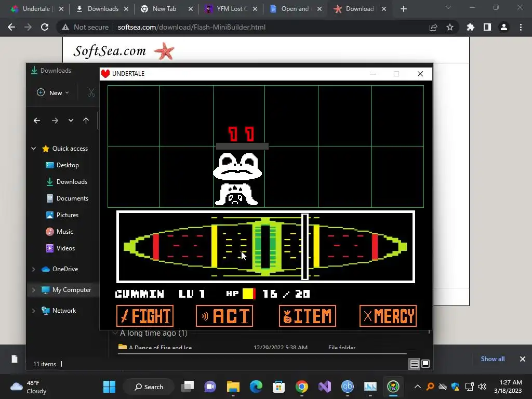The image size is (532, 399).
Task: Collapse the Quick access tree
Action: [34, 148]
